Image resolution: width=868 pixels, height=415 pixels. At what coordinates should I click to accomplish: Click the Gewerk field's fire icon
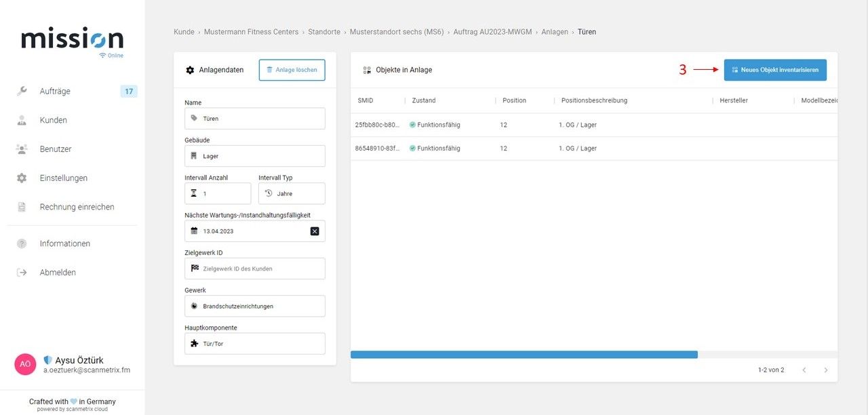pos(194,306)
